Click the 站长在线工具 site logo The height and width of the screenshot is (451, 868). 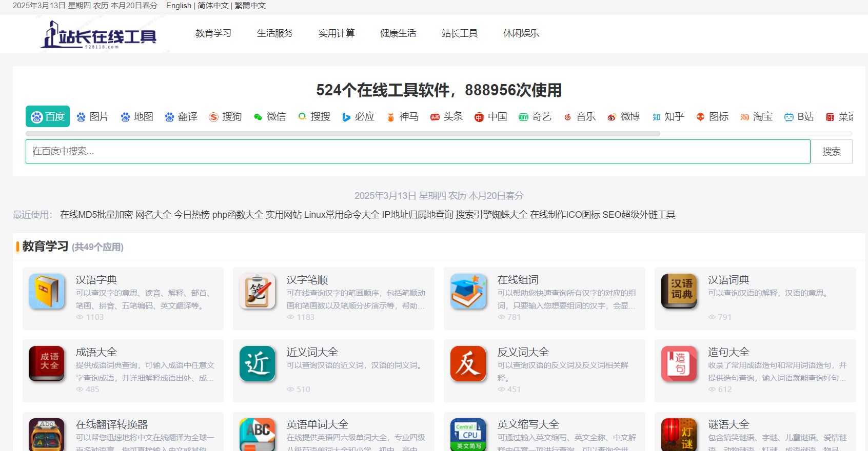click(100, 35)
